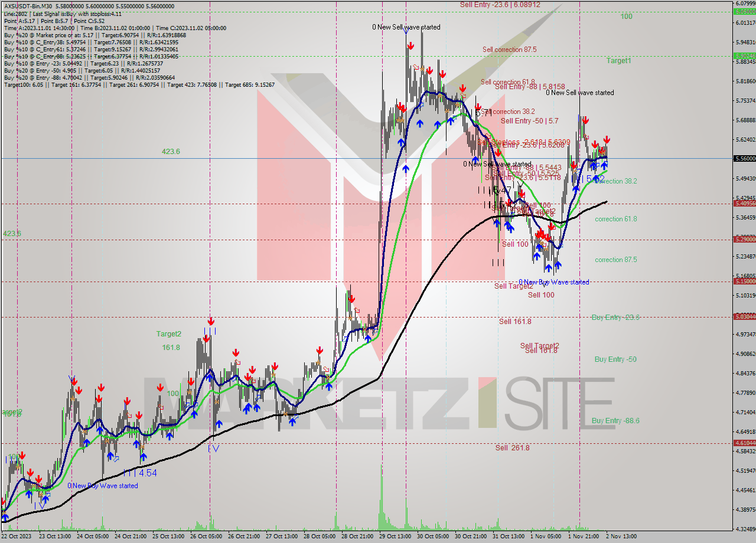Click the 'Buy Entry -23.6' label
756x543 pixels.
tap(615, 318)
